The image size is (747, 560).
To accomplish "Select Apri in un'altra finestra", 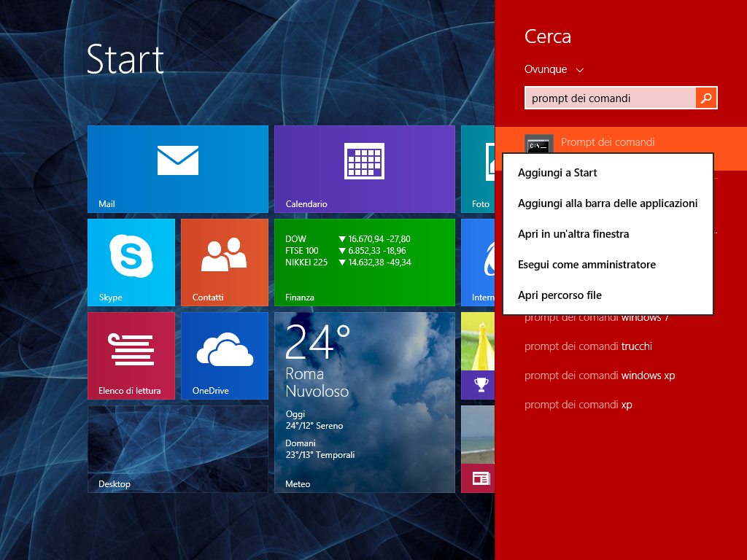I will (x=573, y=234).
